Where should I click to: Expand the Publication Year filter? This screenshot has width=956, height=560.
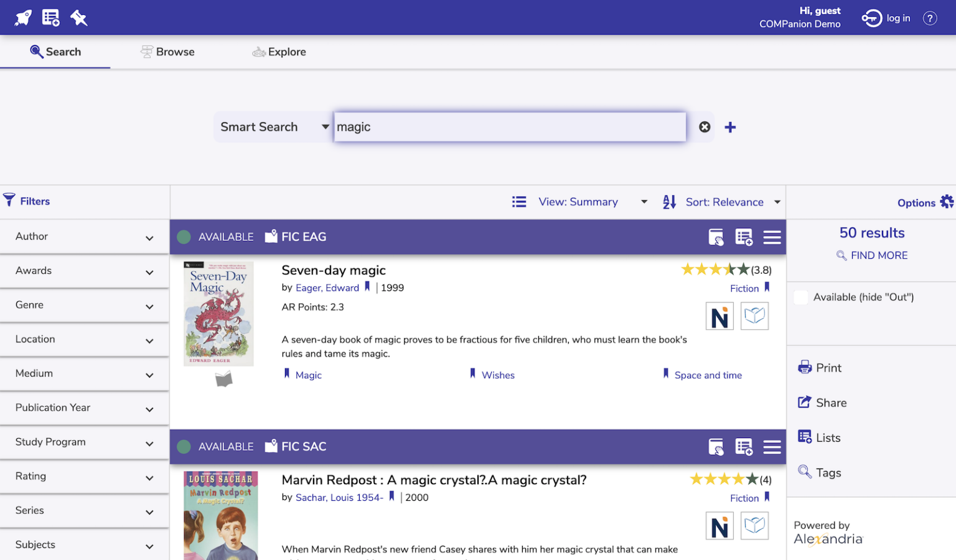(84, 408)
